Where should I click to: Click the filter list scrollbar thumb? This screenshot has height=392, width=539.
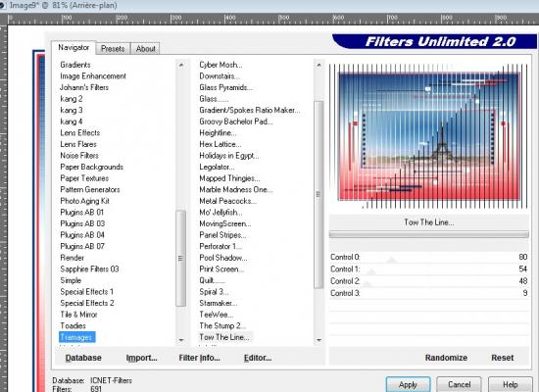pyautogui.click(x=318, y=194)
